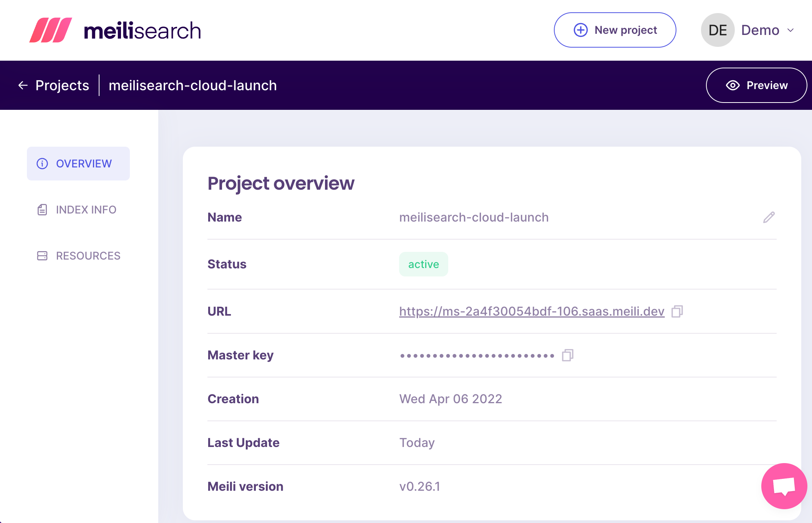812x523 pixels.
Task: Go back to Projects
Action: 54,85
